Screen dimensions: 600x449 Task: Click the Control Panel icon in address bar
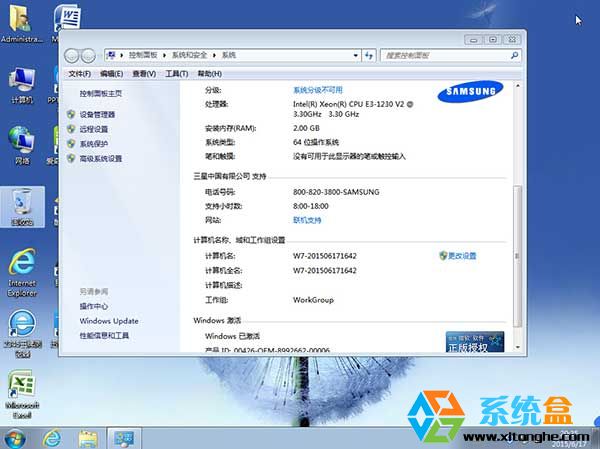(x=111, y=55)
